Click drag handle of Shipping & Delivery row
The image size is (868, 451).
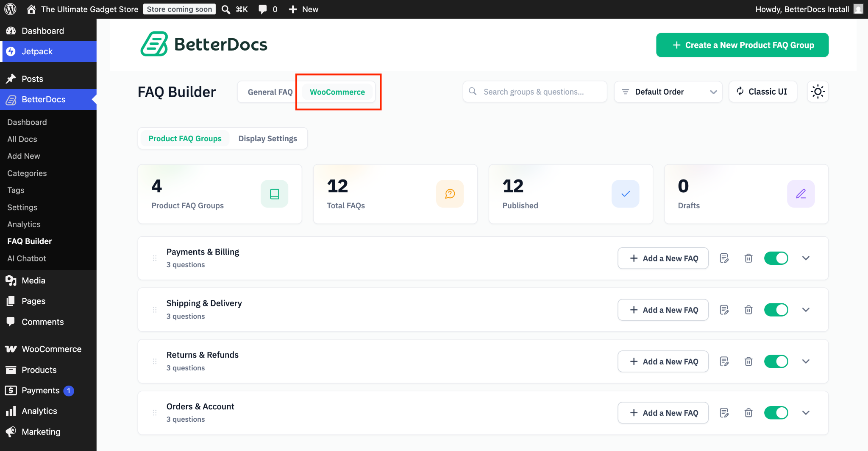pyautogui.click(x=155, y=310)
